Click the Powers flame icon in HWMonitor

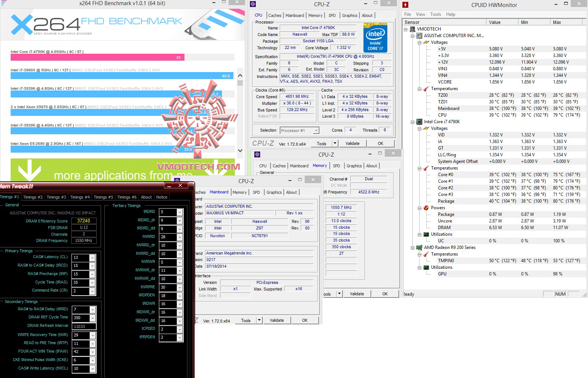click(x=426, y=208)
